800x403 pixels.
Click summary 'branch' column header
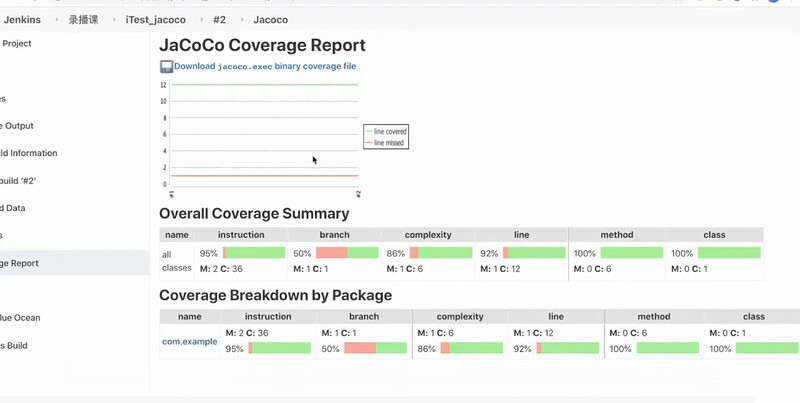coord(334,235)
